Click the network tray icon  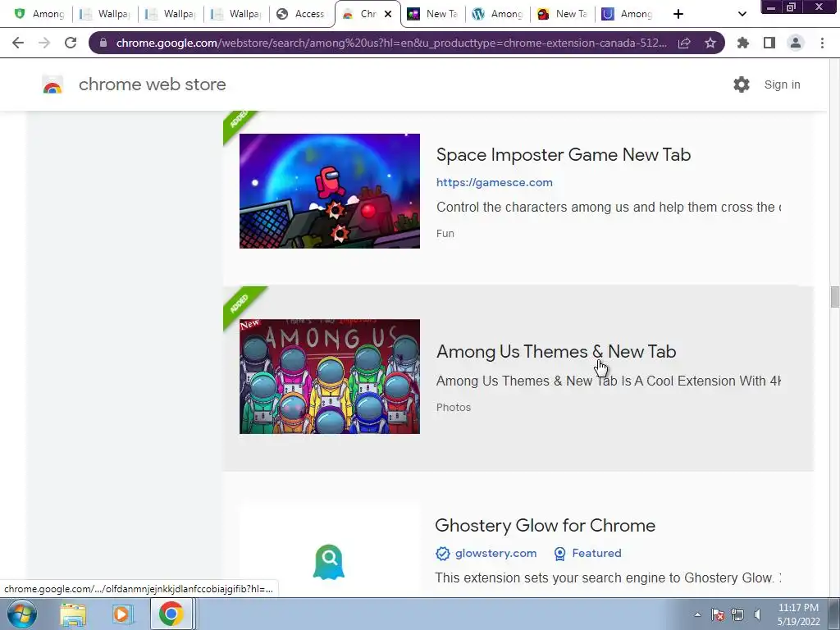tap(737, 614)
